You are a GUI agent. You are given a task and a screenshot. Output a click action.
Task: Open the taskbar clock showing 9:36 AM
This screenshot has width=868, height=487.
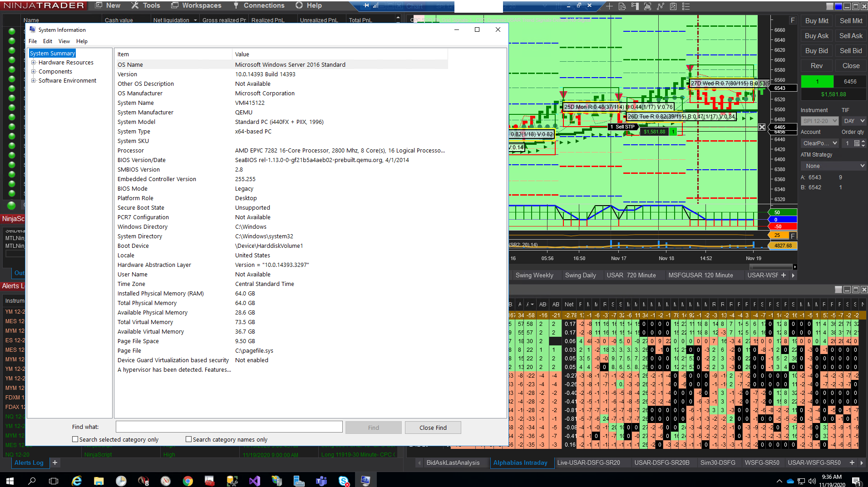click(832, 481)
